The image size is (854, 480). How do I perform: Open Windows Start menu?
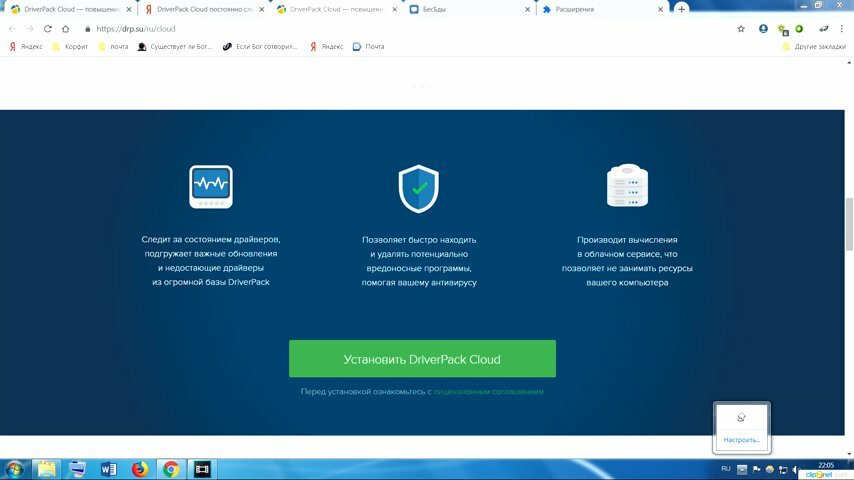tap(14, 469)
